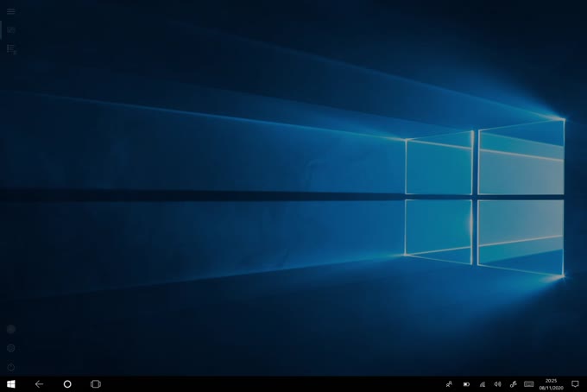Open the pen and link tray icon

point(513,383)
